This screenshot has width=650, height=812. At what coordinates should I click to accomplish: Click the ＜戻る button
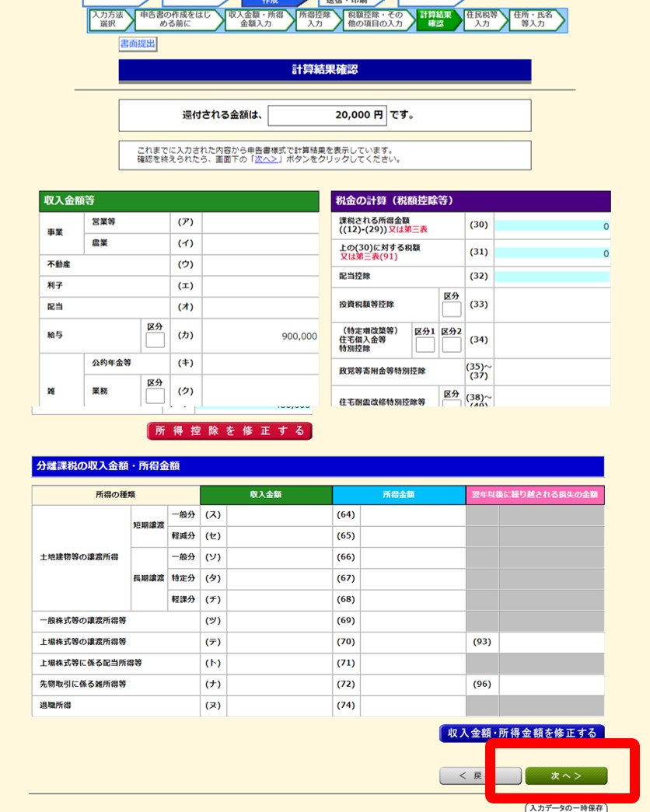481,775
